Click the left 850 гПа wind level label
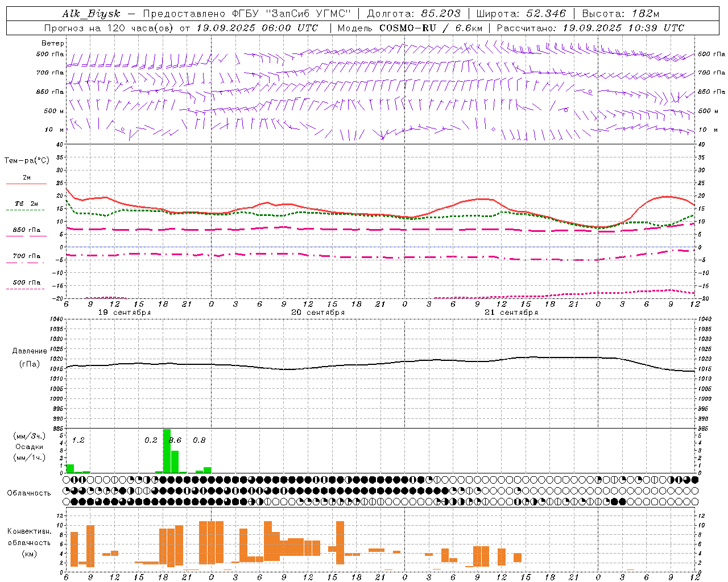This screenshot has height=582, width=728. point(49,92)
